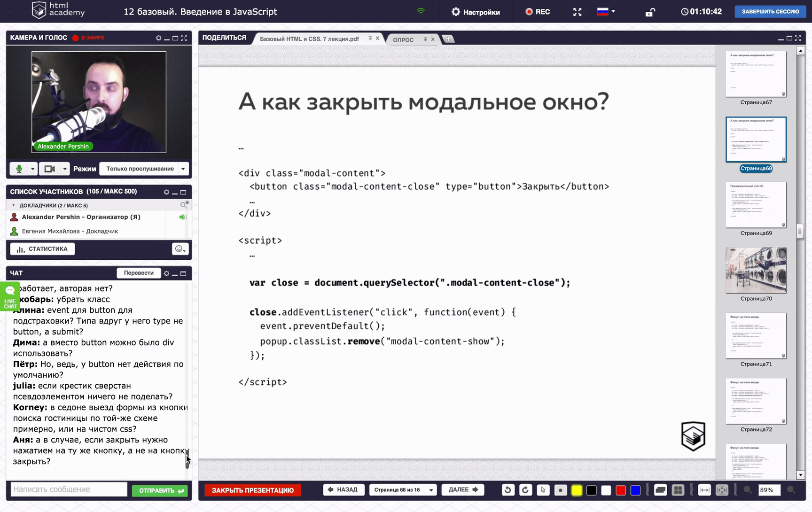The image size is (812, 512).
Task: Open pdf tab options arrow
Action: pos(370,39)
